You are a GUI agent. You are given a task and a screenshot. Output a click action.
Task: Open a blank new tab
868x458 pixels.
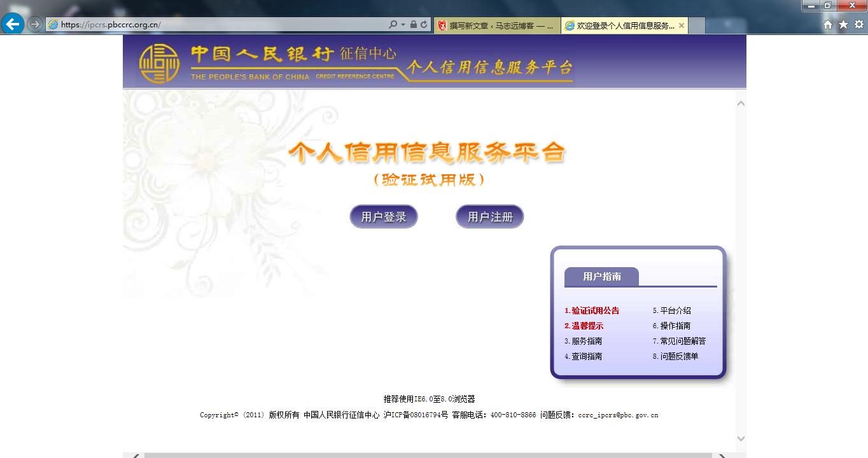(x=697, y=25)
